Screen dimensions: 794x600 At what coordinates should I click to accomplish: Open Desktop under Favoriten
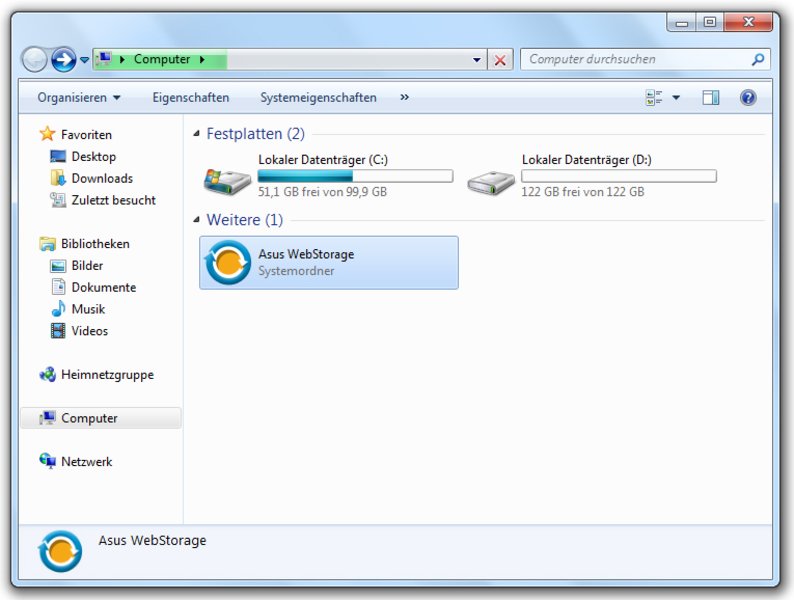coord(94,156)
